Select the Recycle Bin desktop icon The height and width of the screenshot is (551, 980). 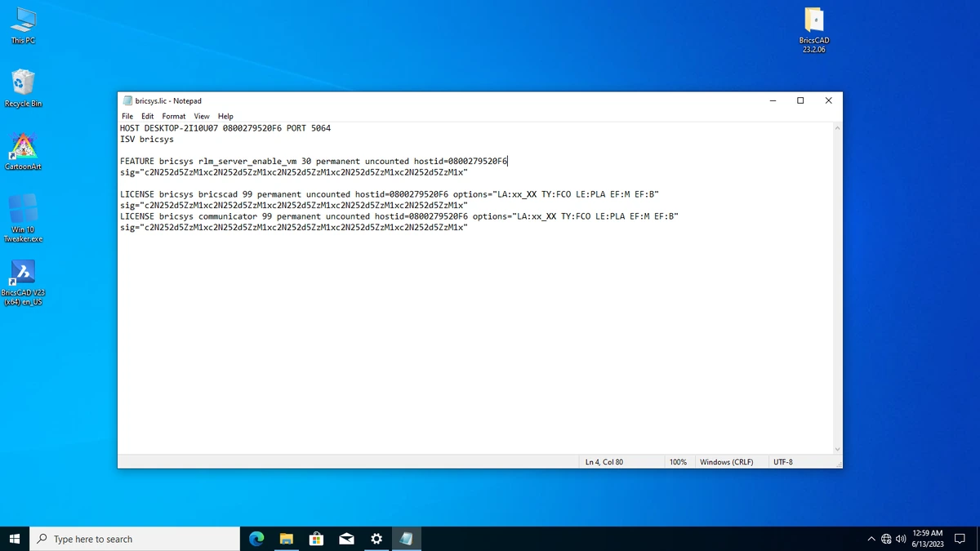[x=23, y=88]
